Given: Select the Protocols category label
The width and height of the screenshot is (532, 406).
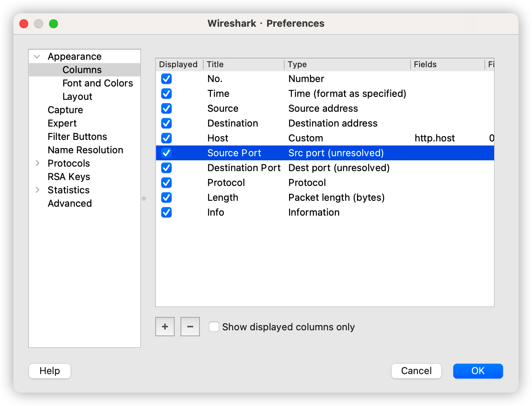Looking at the screenshot, I should coord(69,163).
